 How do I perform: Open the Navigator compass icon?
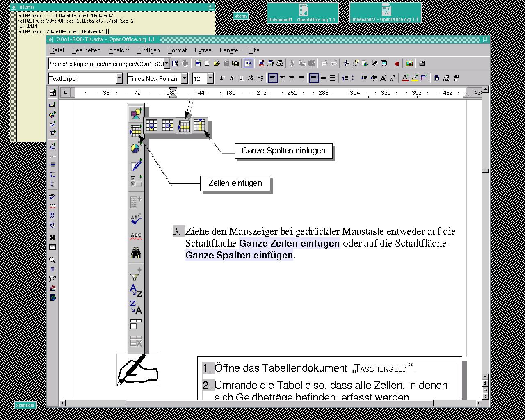pos(346,64)
